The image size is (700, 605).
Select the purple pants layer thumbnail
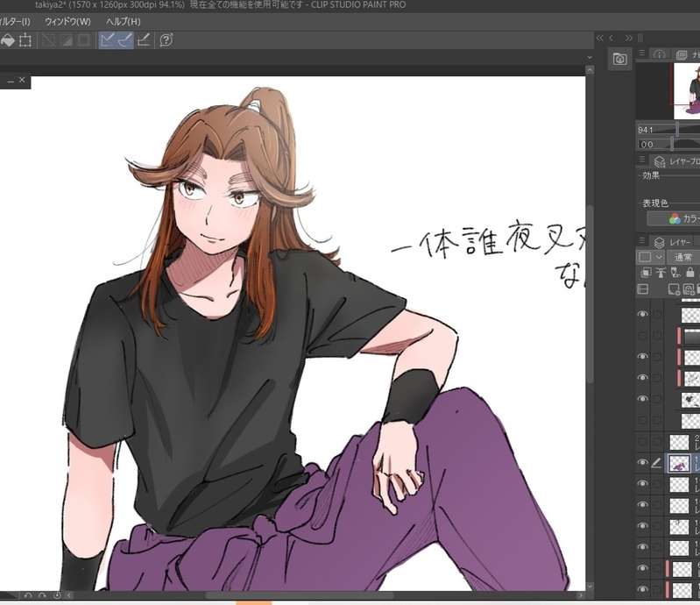[679, 463]
